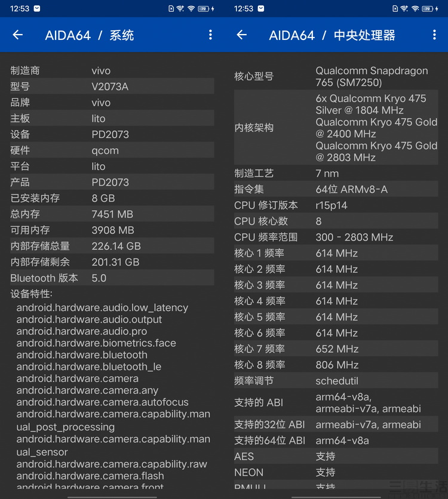
Task: Select the 核心 8 频率 806 MHz row
Action: (x=336, y=364)
